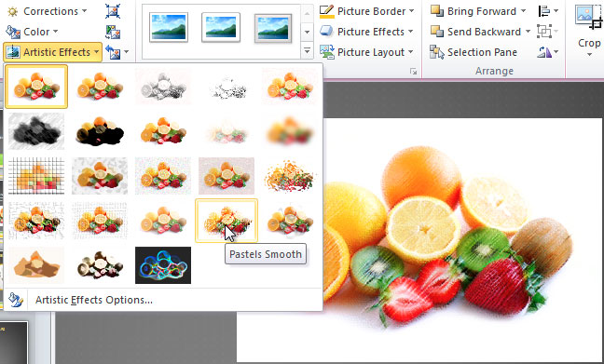The width and height of the screenshot is (604, 364).
Task: Open the Corrections dropdown
Action: [x=47, y=11]
